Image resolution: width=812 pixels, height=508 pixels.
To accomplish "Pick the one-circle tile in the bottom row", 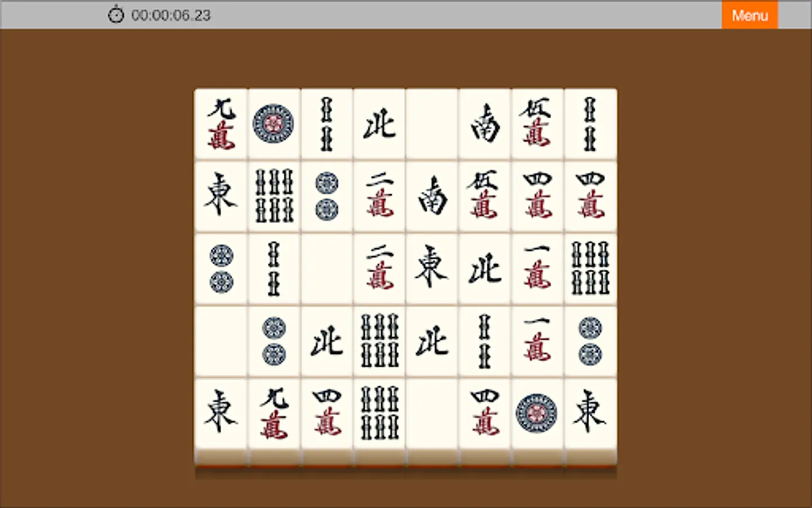I will pyautogui.click(x=537, y=414).
